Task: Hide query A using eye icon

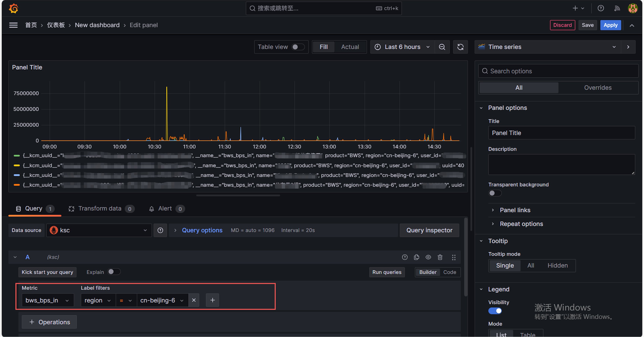Action: [428, 257]
